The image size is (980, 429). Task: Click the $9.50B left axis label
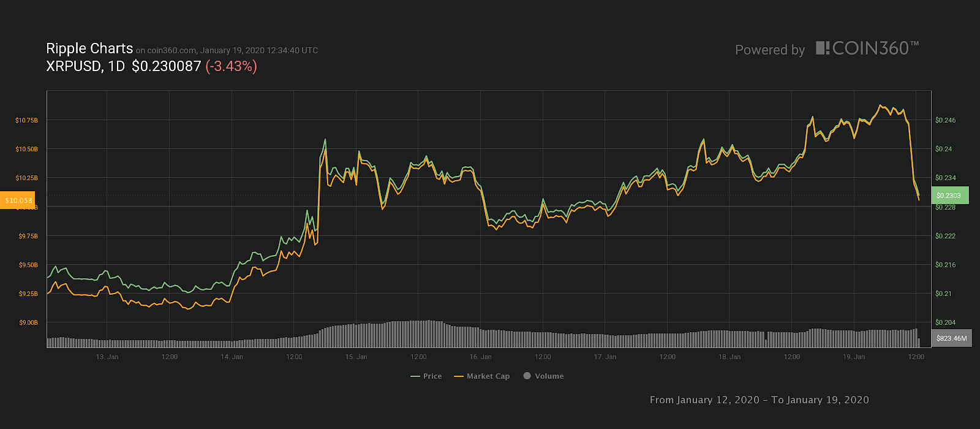tap(28, 265)
